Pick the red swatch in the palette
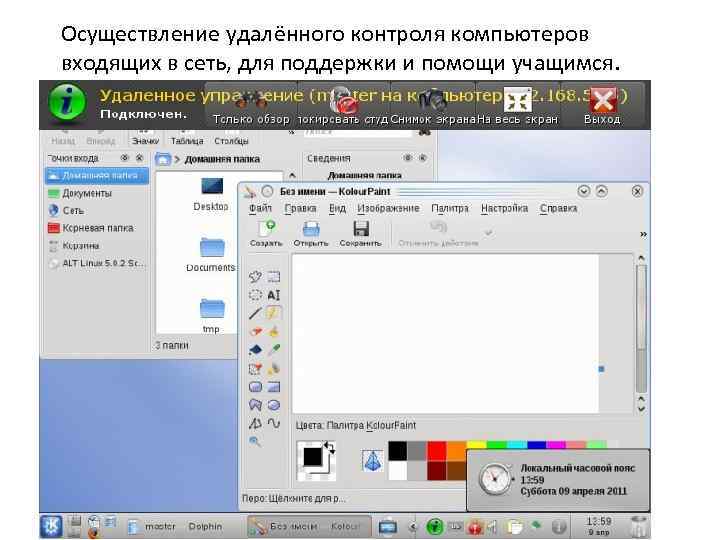The image size is (720, 540). coord(437,450)
